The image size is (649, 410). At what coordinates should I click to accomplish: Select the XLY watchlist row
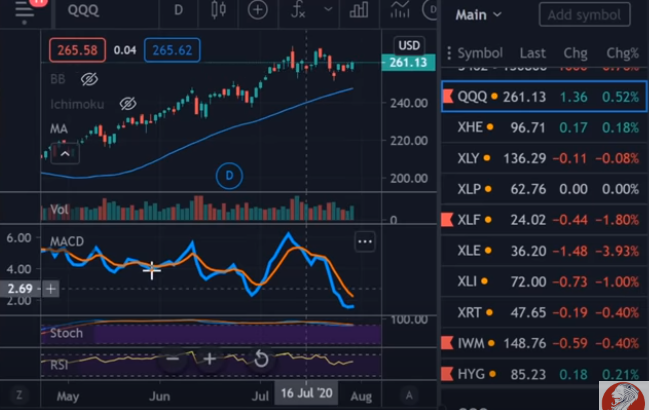[x=544, y=158]
